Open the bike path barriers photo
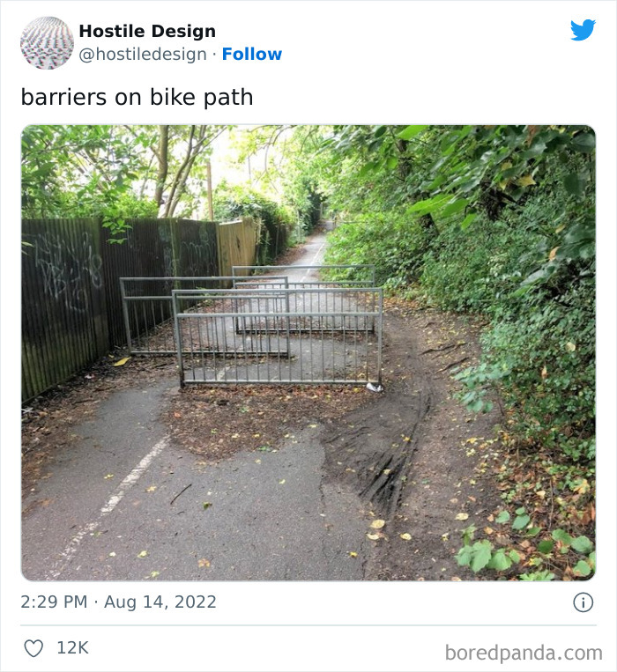The width and height of the screenshot is (617, 672). click(x=308, y=352)
